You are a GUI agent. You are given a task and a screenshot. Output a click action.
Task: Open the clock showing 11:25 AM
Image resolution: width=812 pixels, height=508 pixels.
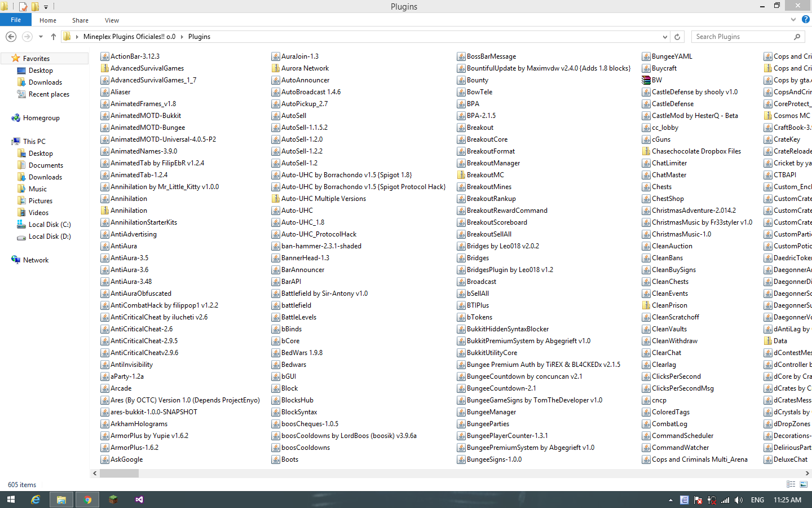tap(787, 500)
